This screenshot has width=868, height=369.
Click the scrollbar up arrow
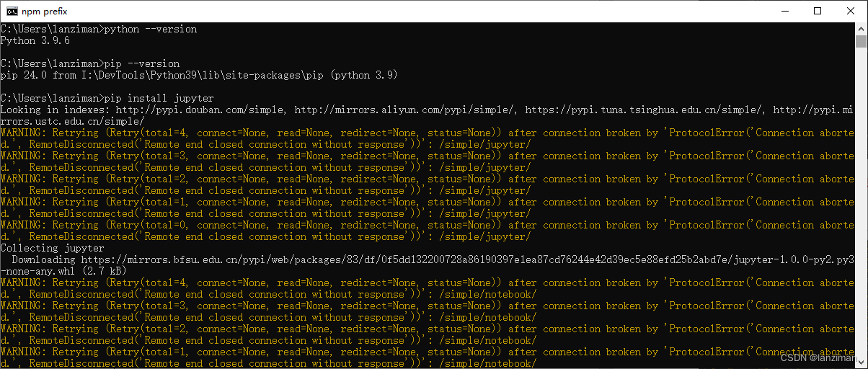tap(861, 28)
